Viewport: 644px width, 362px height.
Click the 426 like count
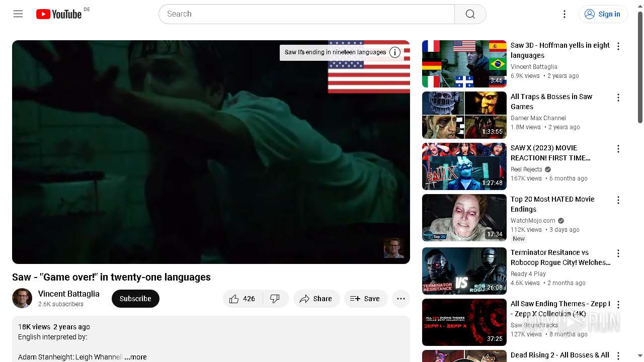pyautogui.click(x=249, y=299)
